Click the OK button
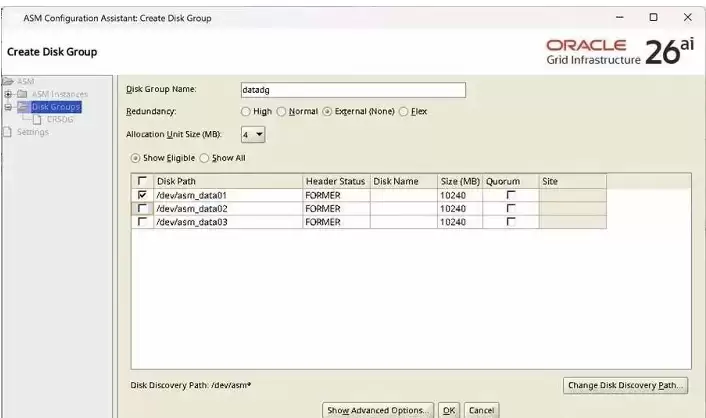Screen dimensions: 706x418 [449, 410]
